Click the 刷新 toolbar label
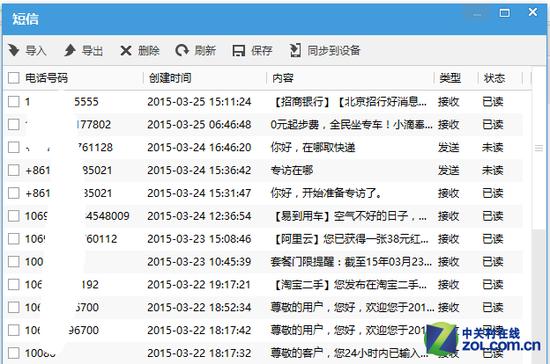550x364 pixels. point(205,51)
